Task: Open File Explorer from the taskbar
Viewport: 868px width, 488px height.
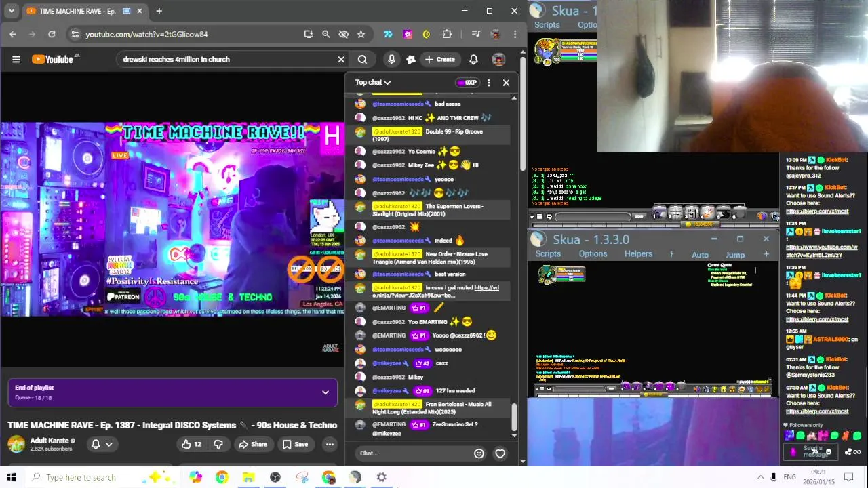Action: point(248,477)
